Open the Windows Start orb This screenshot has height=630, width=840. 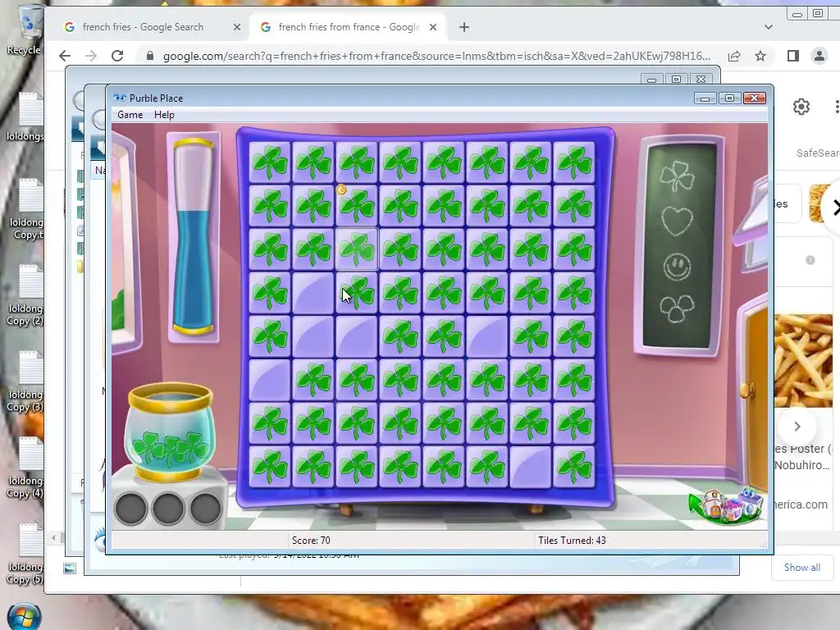(x=25, y=617)
